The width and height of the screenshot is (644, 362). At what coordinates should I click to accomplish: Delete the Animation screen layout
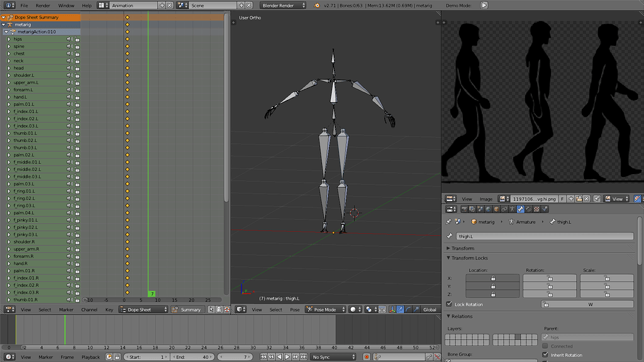169,5
